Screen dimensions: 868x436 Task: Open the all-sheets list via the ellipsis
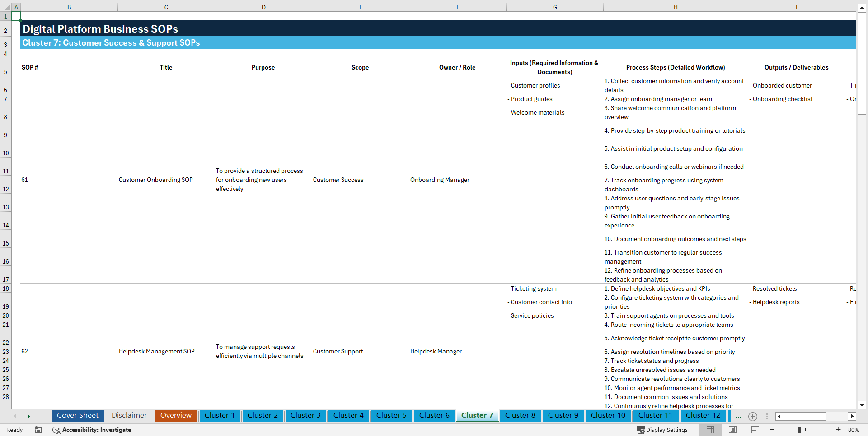[x=738, y=416]
